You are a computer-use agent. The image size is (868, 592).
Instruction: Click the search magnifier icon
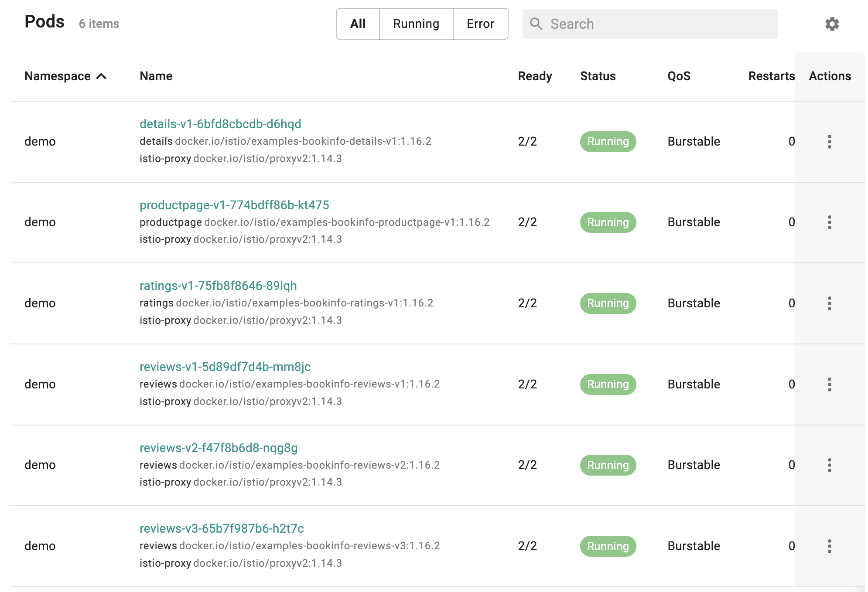click(536, 24)
